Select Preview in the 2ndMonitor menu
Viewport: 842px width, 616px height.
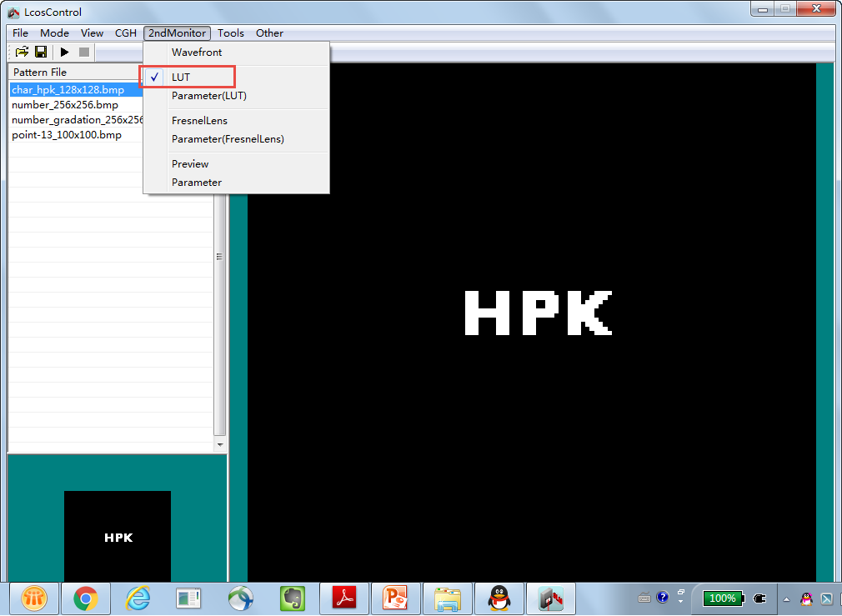point(190,164)
